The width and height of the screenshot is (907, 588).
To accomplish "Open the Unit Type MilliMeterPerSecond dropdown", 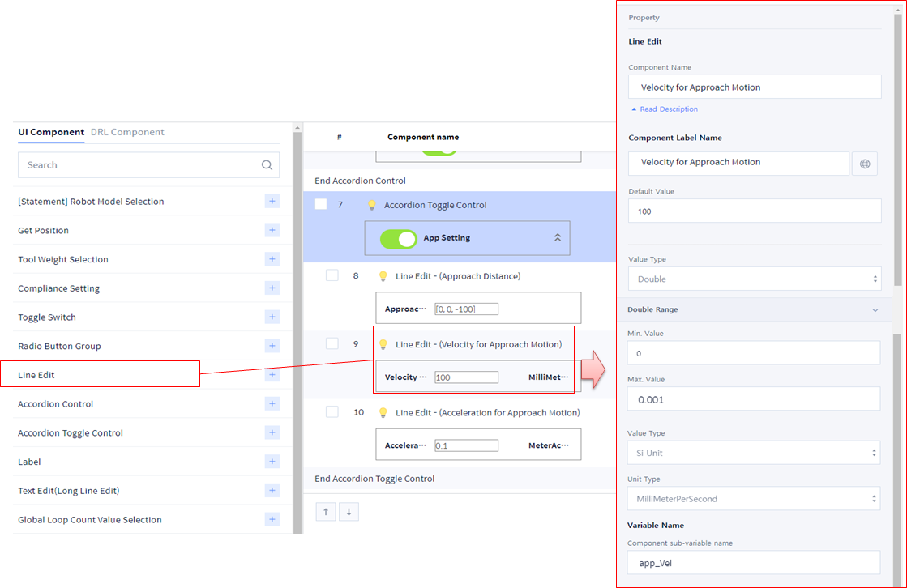I will click(754, 499).
